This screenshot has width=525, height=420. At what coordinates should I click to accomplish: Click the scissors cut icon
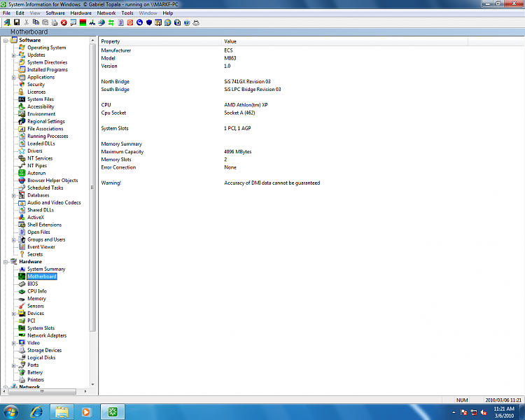pyautogui.click(x=26, y=22)
